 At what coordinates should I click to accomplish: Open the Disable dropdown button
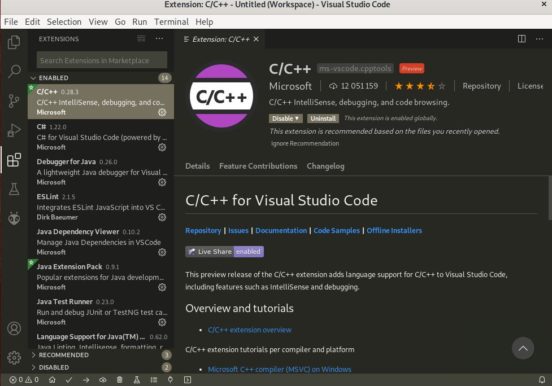286,118
